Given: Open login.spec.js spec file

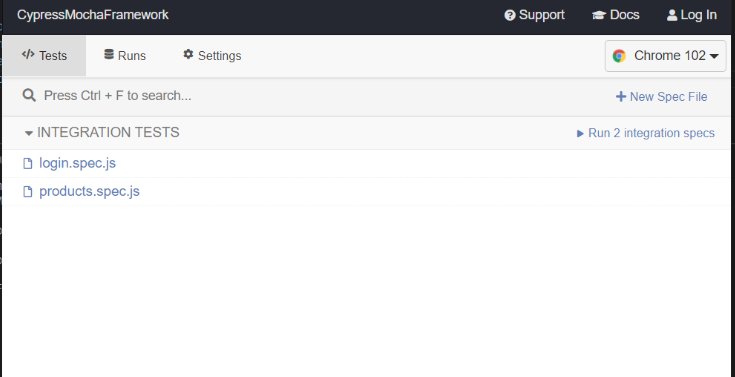Looking at the screenshot, I should tap(77, 163).
